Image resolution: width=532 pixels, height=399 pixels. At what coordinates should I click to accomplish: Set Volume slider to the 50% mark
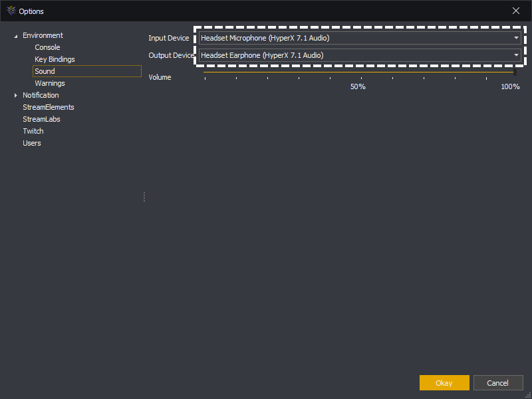tap(361, 72)
